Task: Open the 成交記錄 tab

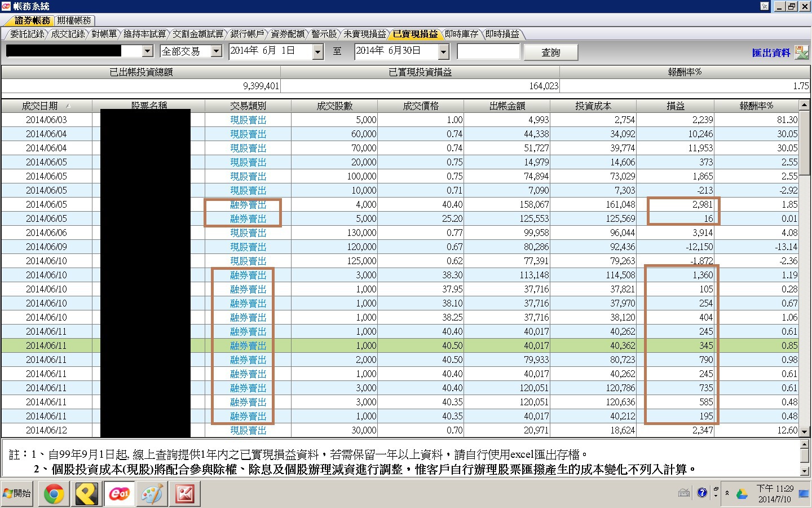Action: click(x=67, y=34)
